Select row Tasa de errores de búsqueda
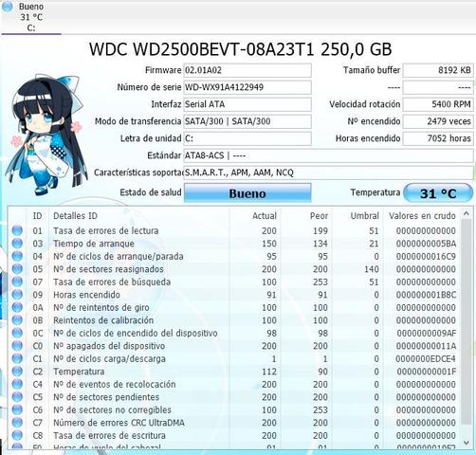 234,282
